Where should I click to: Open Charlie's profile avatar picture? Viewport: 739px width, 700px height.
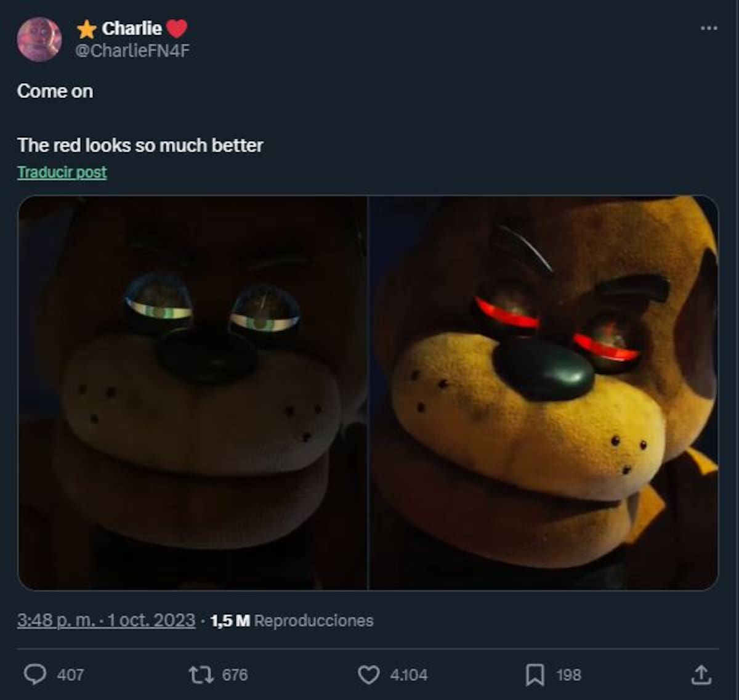[39, 39]
